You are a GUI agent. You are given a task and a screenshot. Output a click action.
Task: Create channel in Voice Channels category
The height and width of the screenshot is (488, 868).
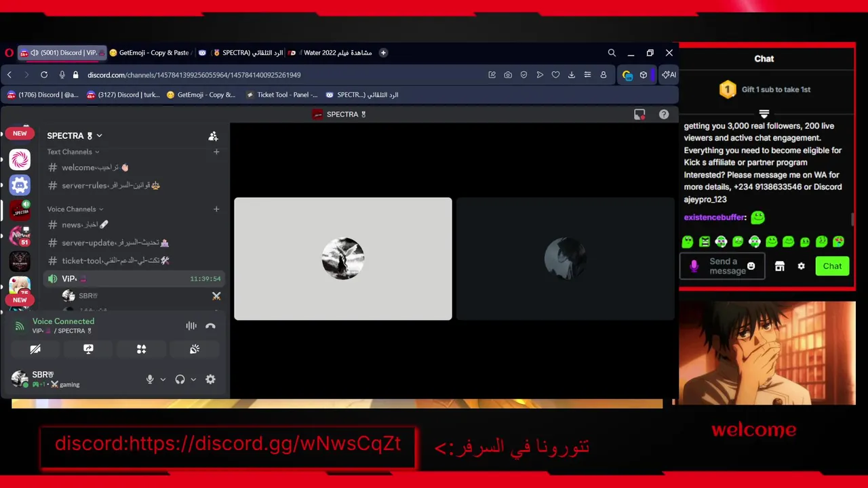point(216,209)
